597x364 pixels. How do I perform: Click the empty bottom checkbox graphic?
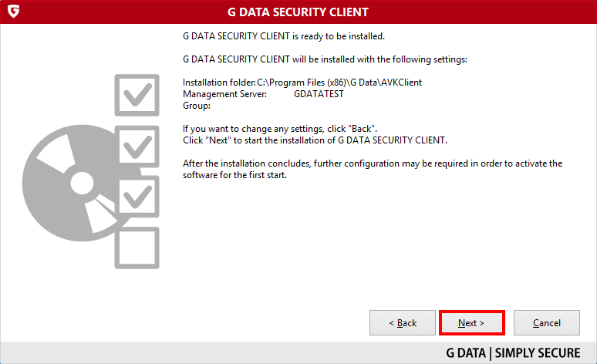click(x=137, y=248)
